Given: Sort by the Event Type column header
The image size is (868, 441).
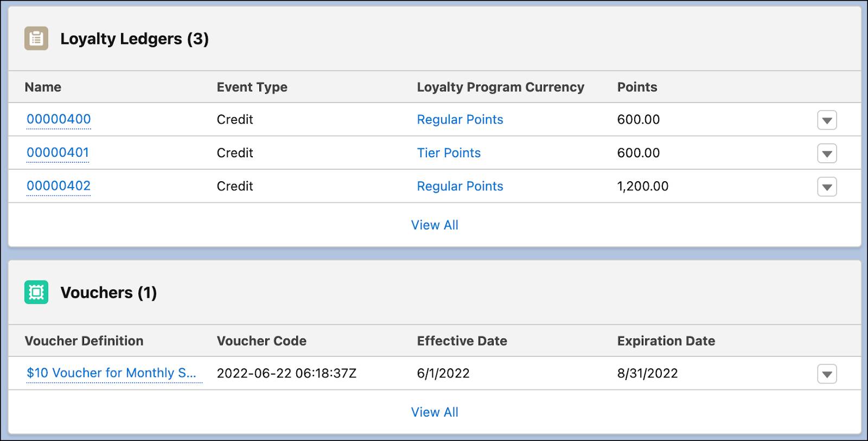Looking at the screenshot, I should click(x=252, y=87).
